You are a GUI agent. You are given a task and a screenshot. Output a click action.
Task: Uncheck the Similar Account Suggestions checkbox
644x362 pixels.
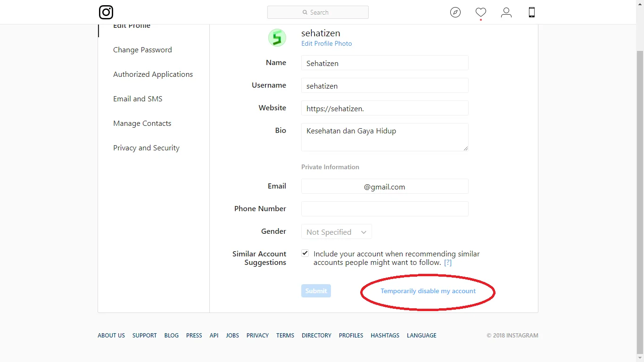coord(305,253)
